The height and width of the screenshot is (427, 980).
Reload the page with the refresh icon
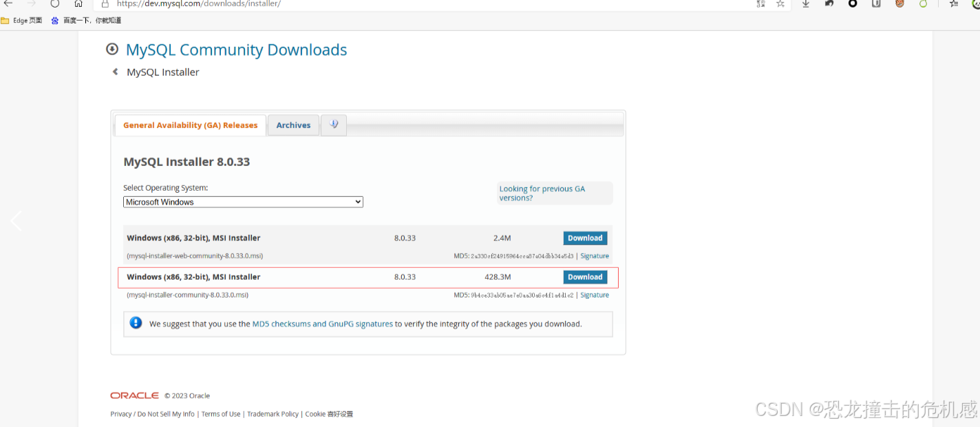55,3
